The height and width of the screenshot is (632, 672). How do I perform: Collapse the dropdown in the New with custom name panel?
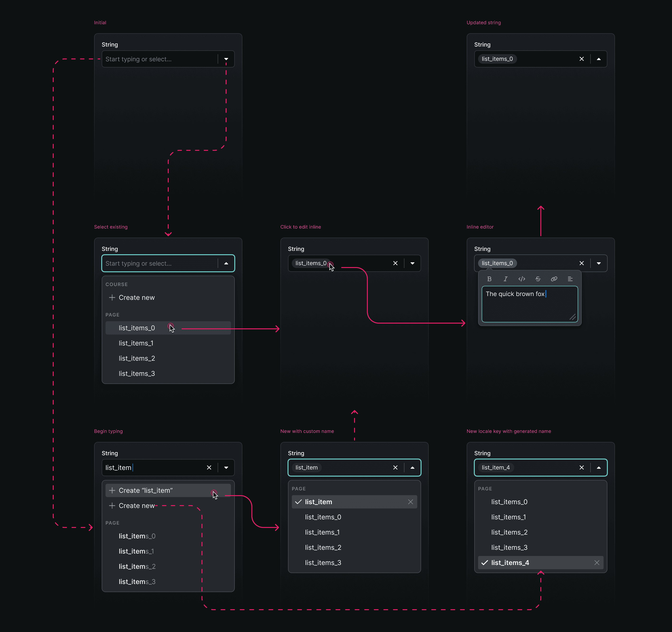(412, 467)
